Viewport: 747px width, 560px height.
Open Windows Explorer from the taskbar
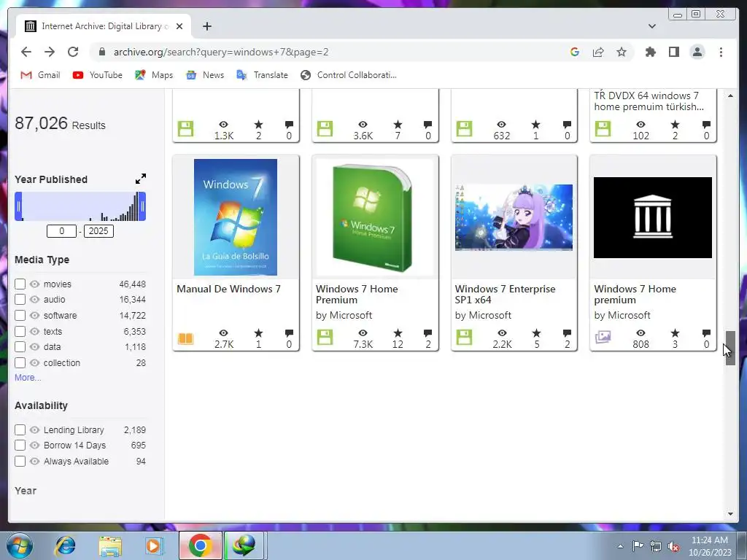(x=110, y=545)
